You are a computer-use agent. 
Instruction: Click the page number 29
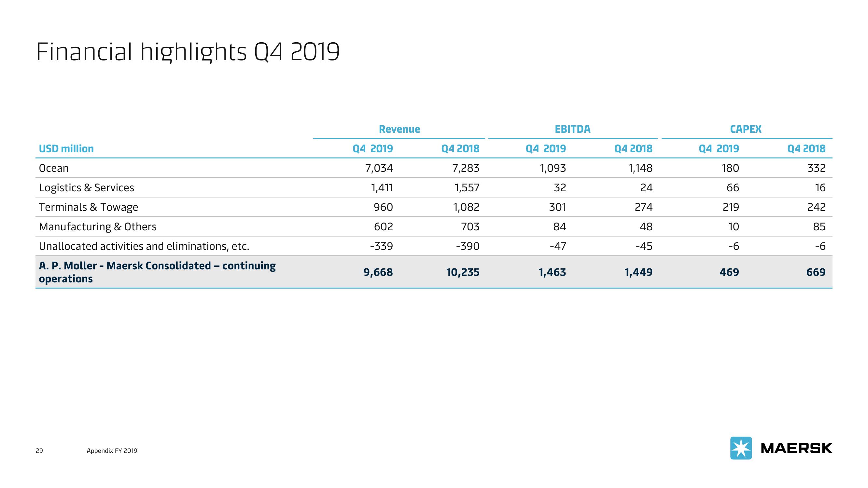39,451
